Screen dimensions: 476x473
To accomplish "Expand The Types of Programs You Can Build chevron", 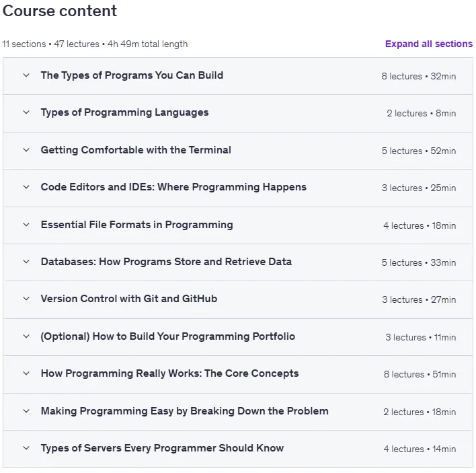I will [x=26, y=75].
